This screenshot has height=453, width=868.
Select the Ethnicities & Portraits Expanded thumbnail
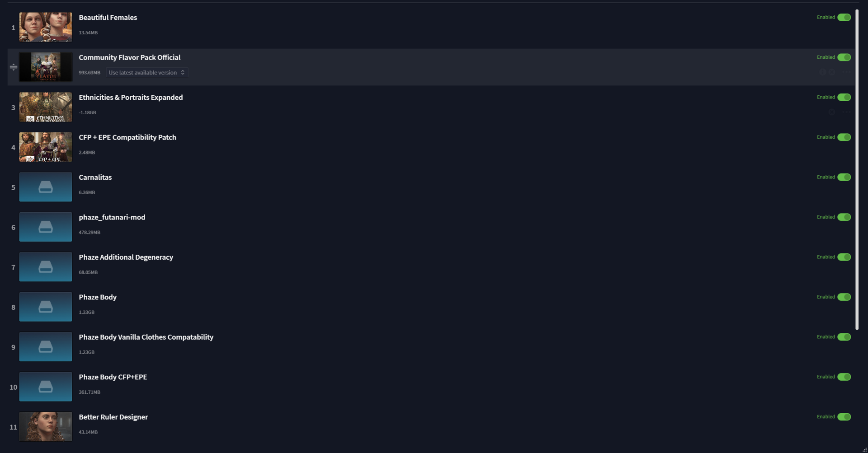coord(46,107)
